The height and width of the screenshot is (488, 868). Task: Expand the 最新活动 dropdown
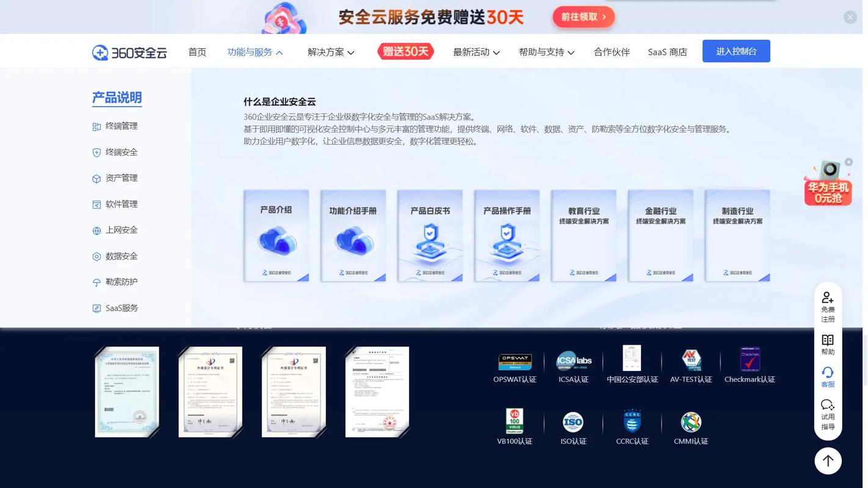[x=476, y=52]
